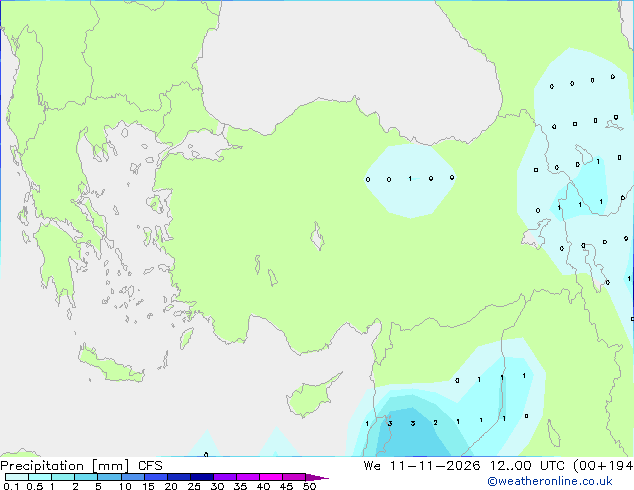Click the legend label "0.1"
634x490 pixels.
(x=11, y=486)
